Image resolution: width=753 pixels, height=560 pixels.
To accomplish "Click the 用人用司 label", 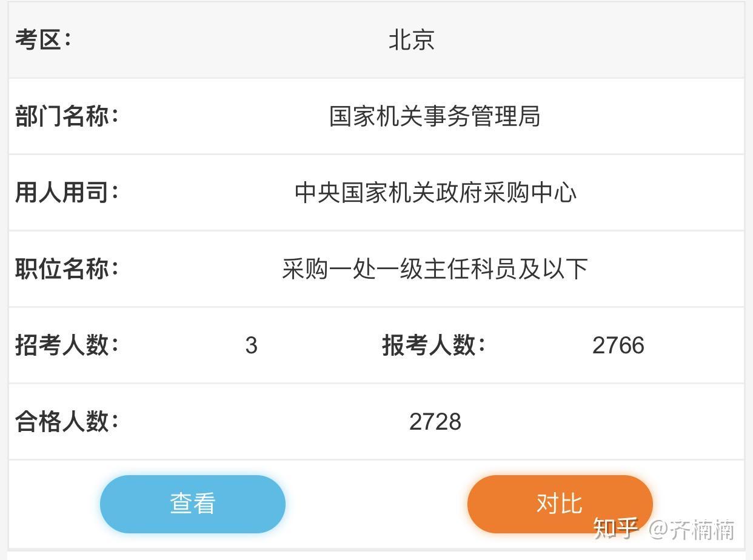I will (67, 193).
